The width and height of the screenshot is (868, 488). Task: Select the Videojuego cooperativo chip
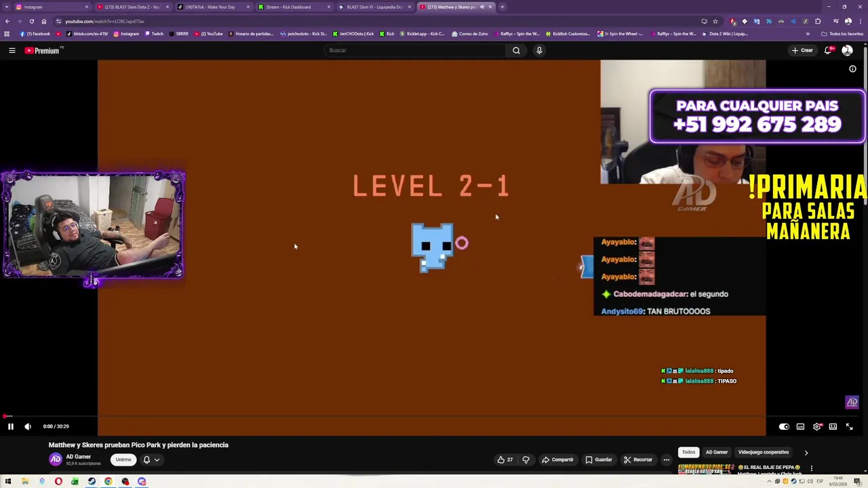point(764,452)
